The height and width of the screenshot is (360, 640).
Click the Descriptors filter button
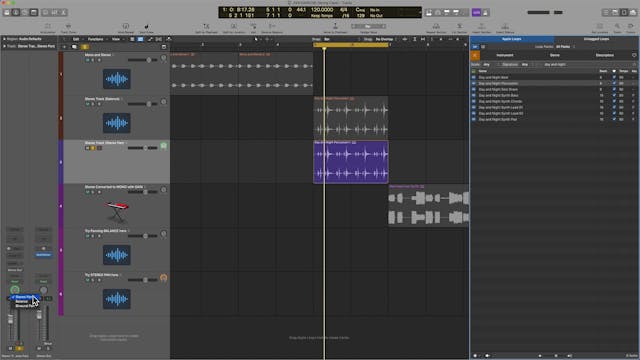coord(604,55)
